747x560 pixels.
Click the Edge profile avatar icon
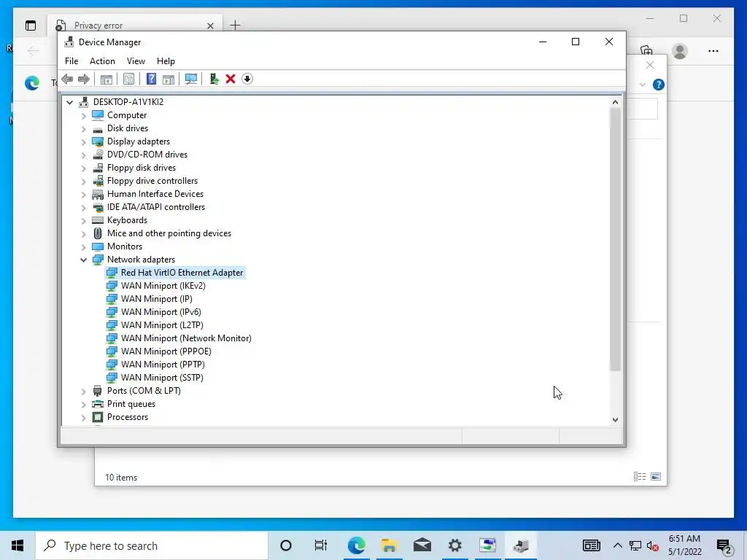[680, 51]
